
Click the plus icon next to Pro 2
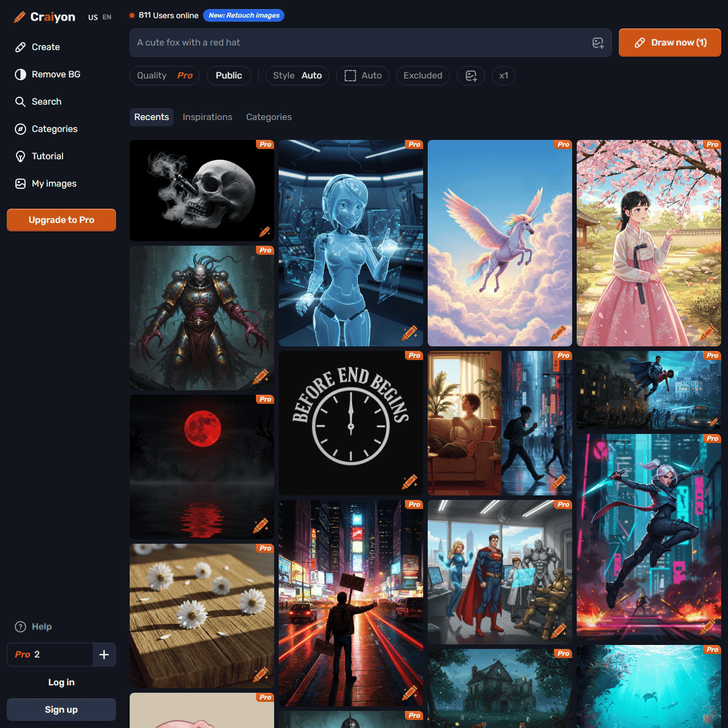click(104, 655)
